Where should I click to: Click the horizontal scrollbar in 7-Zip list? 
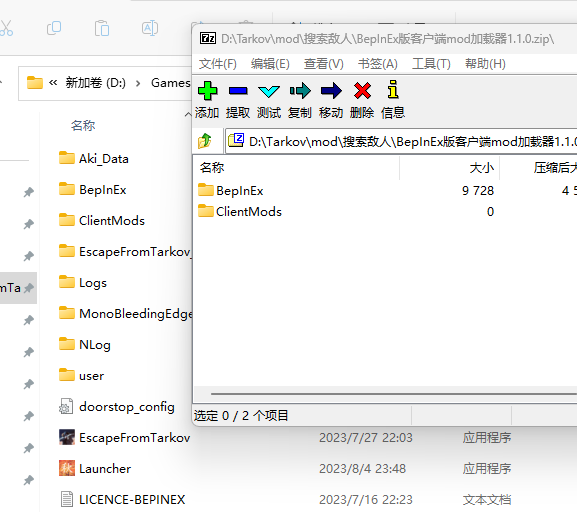394,394
